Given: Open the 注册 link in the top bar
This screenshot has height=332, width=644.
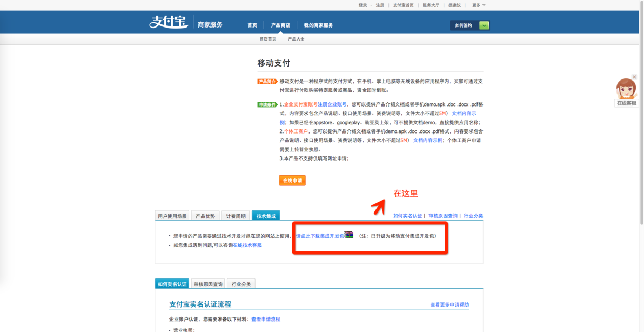Looking at the screenshot, I should (380, 5).
